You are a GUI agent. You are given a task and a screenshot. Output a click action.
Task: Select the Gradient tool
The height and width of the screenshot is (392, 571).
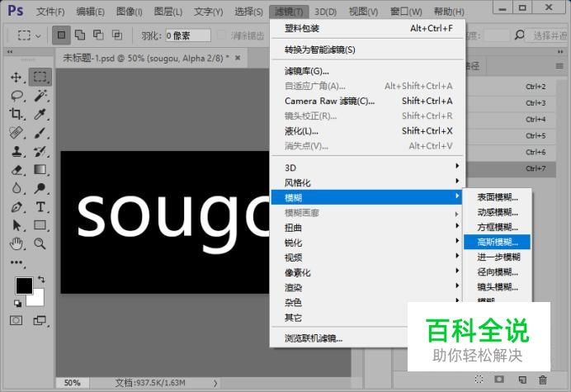[x=40, y=169]
